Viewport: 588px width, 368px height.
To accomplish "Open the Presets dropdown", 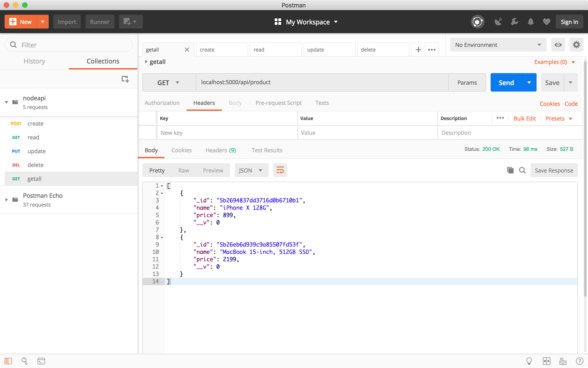I will 559,118.
